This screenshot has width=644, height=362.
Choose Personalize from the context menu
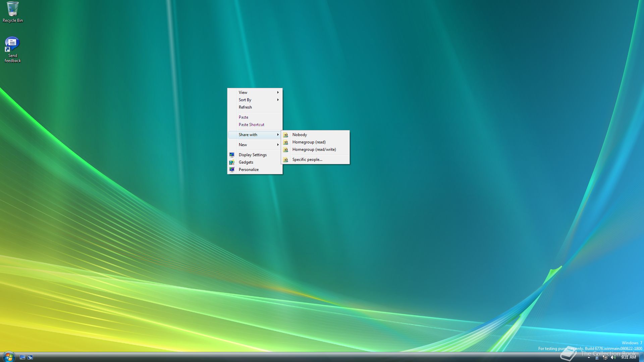coord(255,170)
